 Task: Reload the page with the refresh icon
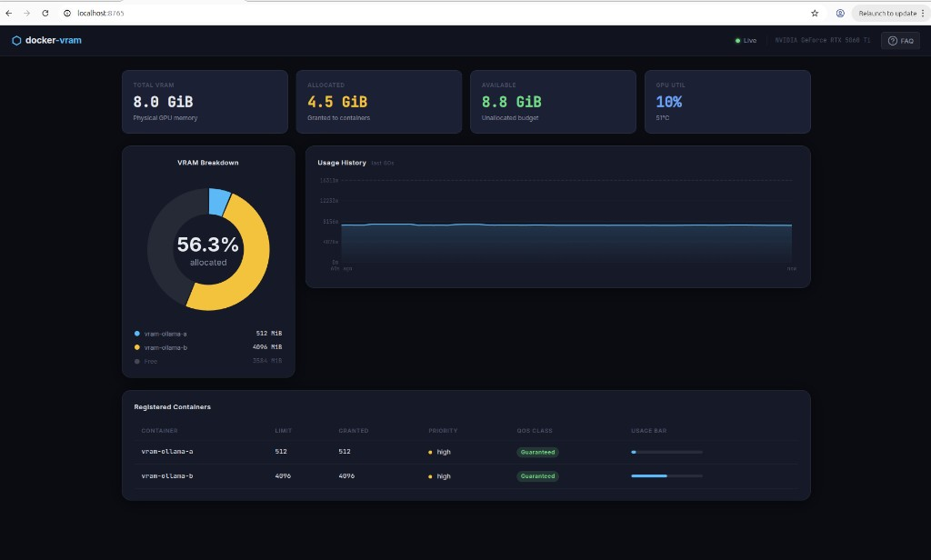point(45,13)
